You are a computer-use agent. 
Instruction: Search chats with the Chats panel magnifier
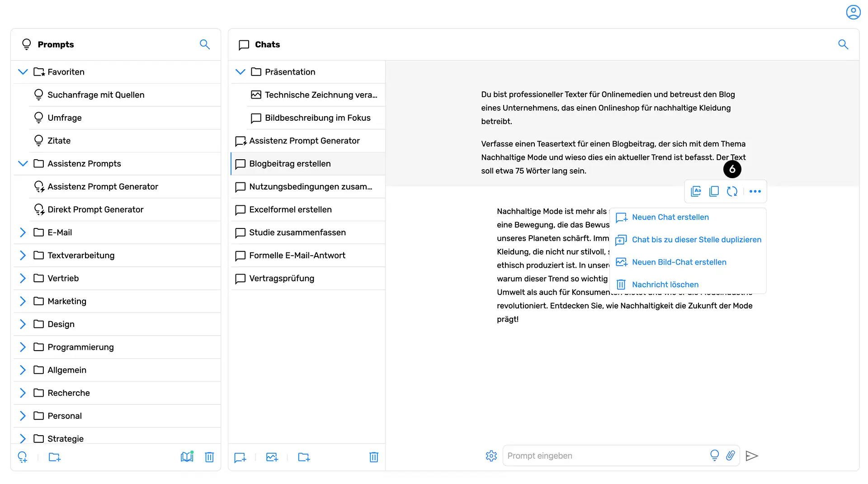(843, 44)
